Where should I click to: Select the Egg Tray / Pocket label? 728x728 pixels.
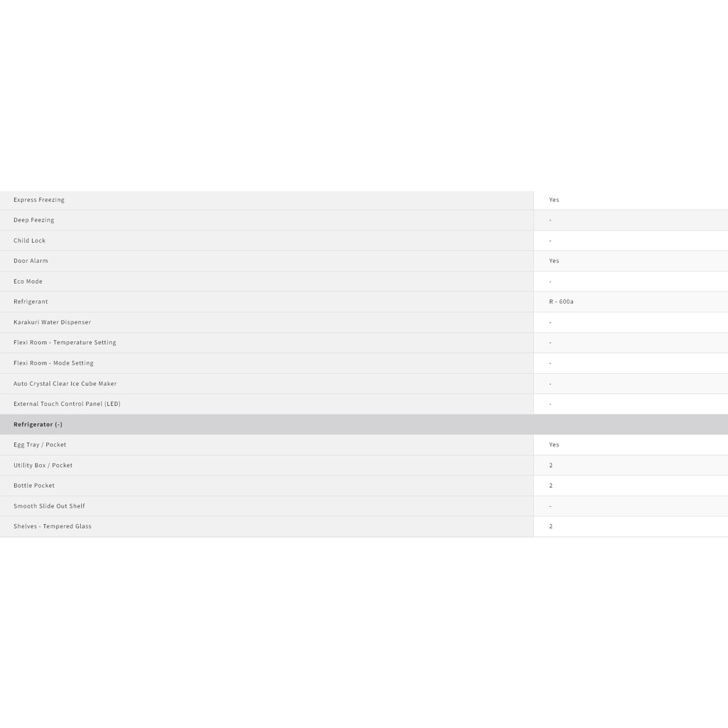pos(41,445)
